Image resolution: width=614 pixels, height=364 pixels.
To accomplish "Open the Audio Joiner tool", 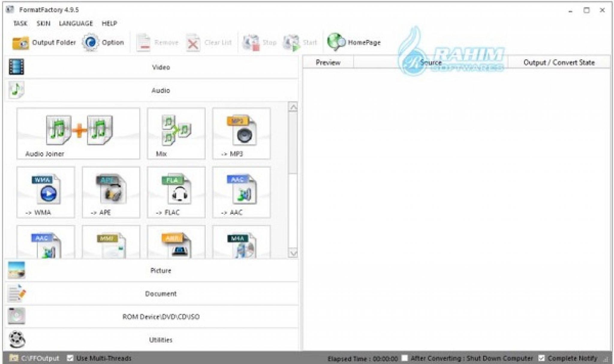I will (x=79, y=133).
